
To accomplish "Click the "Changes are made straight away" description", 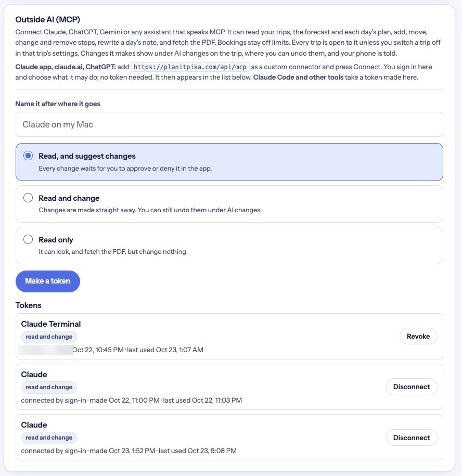I will [150, 210].
